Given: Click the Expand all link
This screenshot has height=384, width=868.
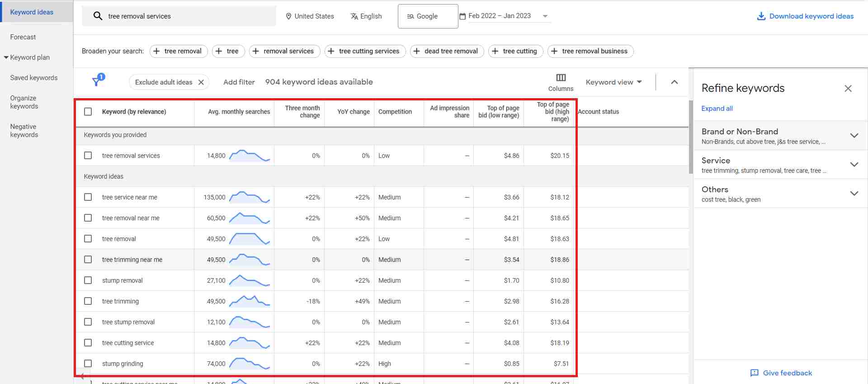Looking at the screenshot, I should pyautogui.click(x=717, y=109).
